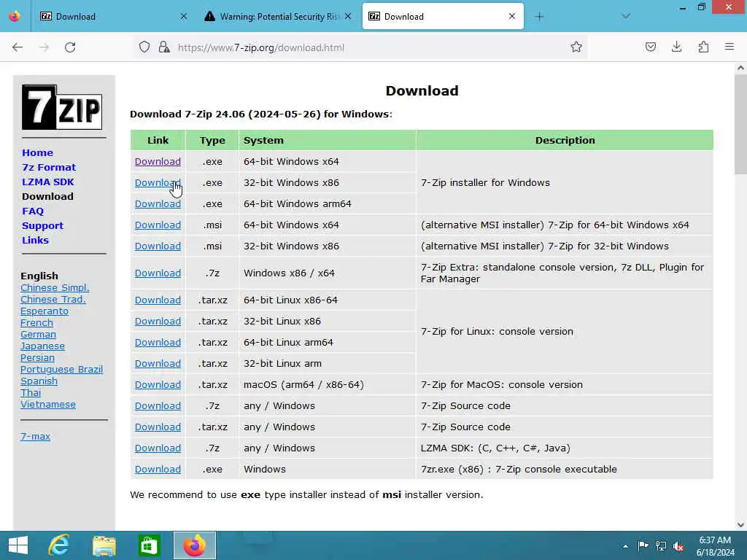The image size is (747, 560).
Task: Download the 7-Zip source code .7z
Action: click(x=158, y=405)
